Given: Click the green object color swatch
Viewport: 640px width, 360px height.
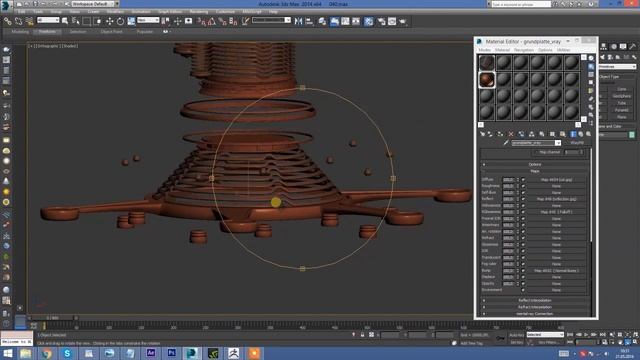Looking at the screenshot, I should (632, 134).
